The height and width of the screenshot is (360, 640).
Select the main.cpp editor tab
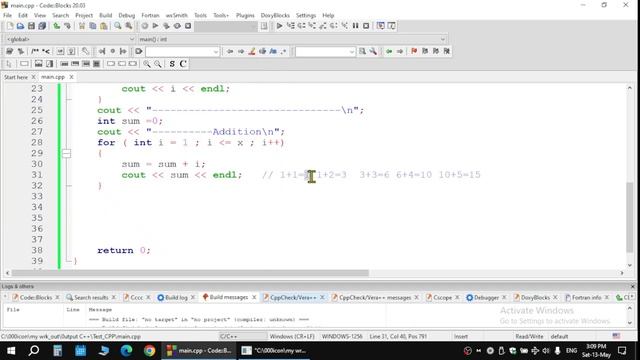pyautogui.click(x=53, y=77)
